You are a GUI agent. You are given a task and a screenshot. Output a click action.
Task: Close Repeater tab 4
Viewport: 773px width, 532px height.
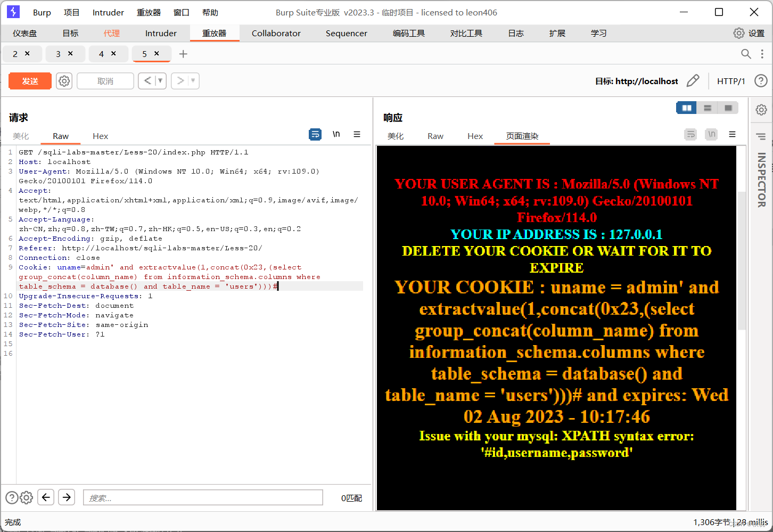point(113,53)
